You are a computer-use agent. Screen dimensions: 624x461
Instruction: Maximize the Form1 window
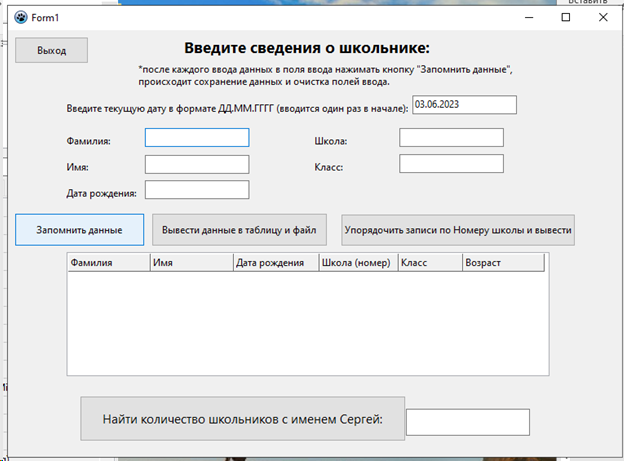click(566, 18)
